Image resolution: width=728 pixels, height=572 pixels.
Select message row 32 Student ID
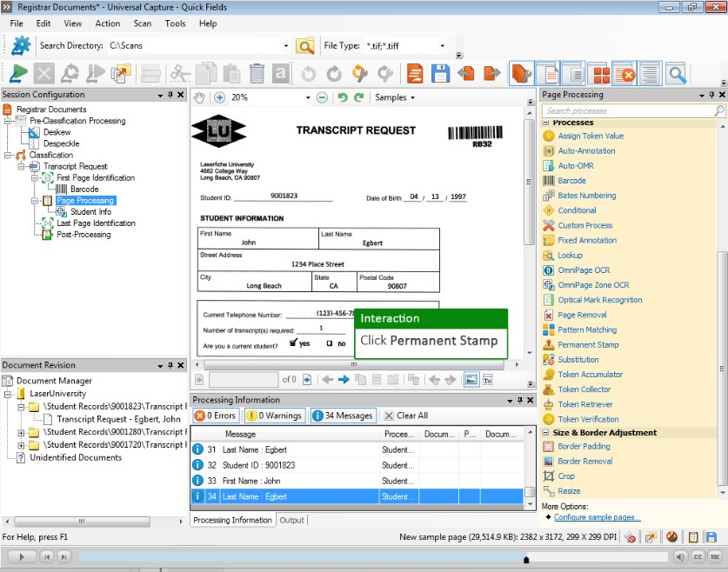[357, 465]
